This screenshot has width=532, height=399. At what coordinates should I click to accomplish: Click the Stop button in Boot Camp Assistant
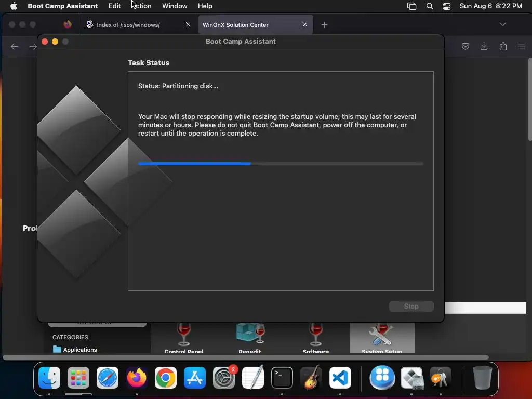pos(411,307)
